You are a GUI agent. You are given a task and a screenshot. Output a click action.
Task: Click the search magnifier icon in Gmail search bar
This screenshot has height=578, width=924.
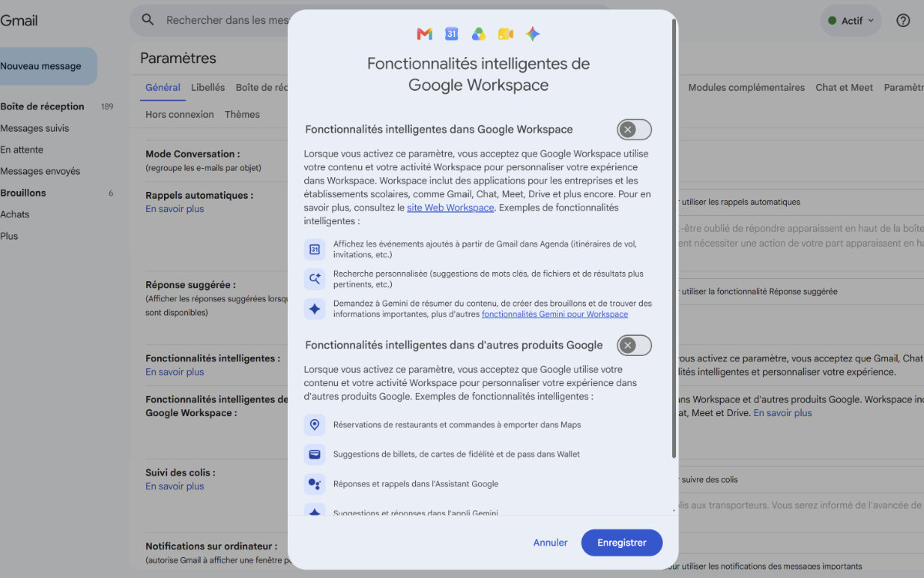148,20
